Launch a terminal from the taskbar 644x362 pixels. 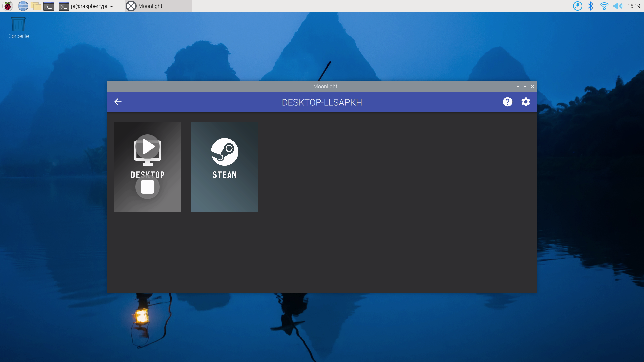(49, 6)
